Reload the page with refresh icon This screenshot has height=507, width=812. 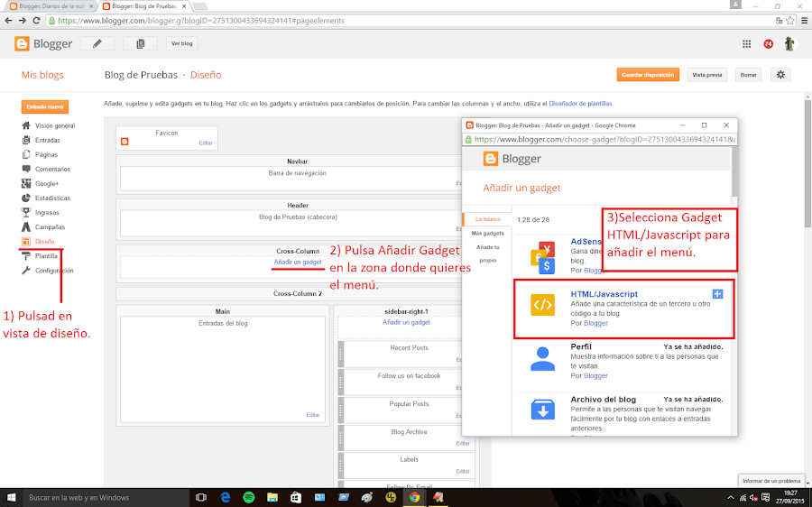36,21
